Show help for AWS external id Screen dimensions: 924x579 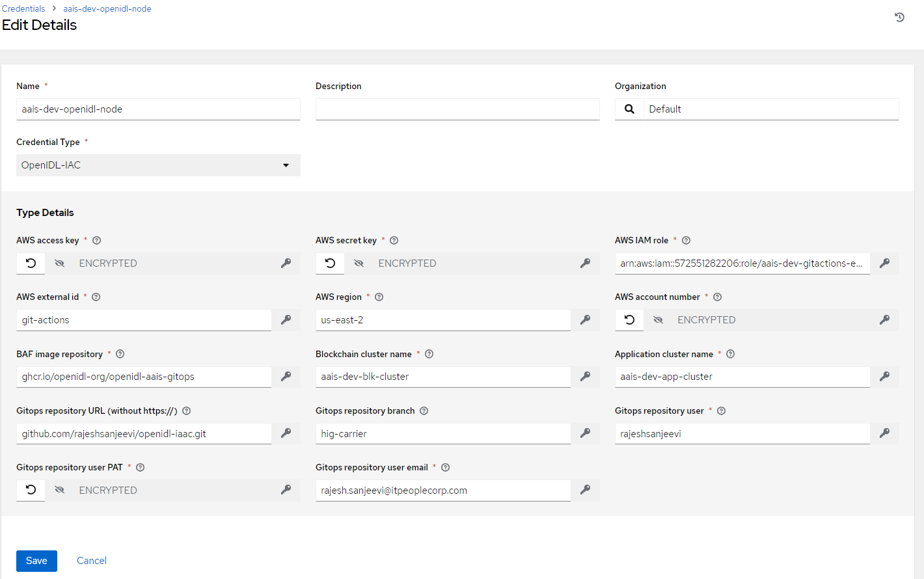[x=96, y=297]
